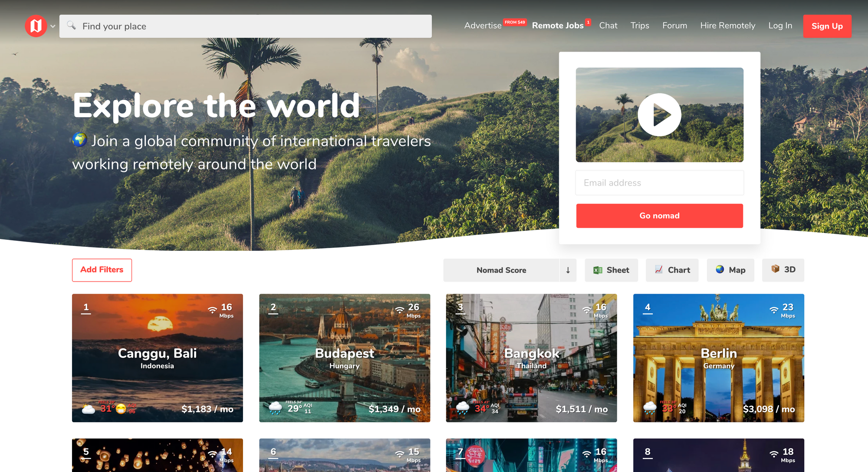Click the Add Filters button
Viewport: 868px width, 472px height.
(102, 270)
